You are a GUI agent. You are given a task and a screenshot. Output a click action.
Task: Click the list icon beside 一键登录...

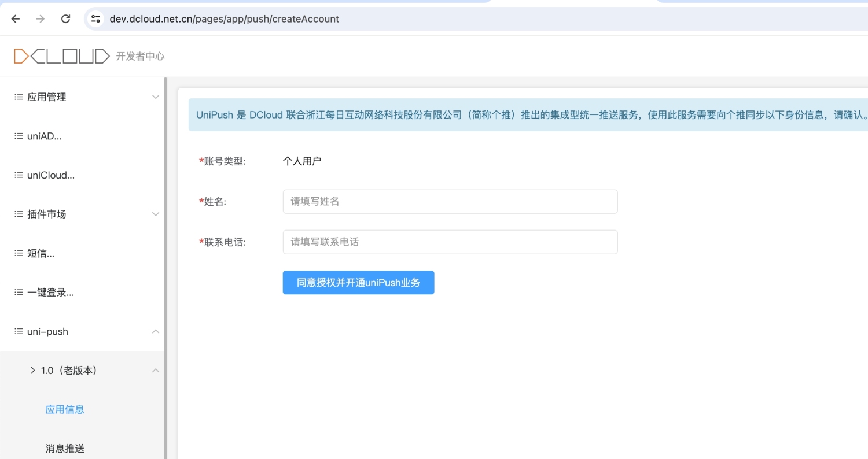pyautogui.click(x=19, y=293)
